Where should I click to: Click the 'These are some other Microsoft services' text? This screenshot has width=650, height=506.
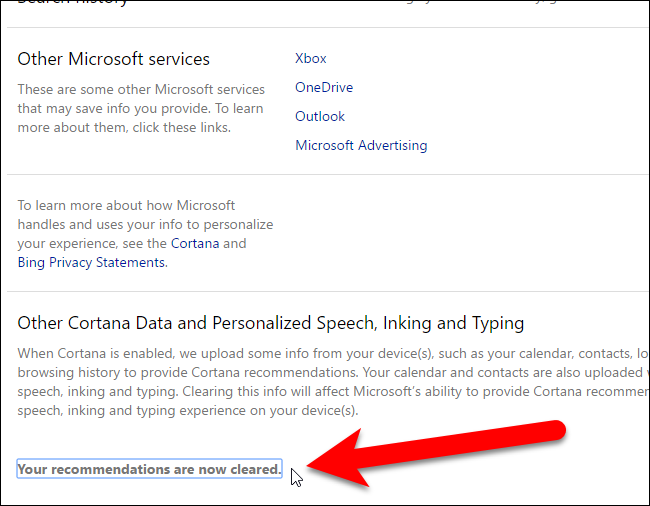point(140,90)
